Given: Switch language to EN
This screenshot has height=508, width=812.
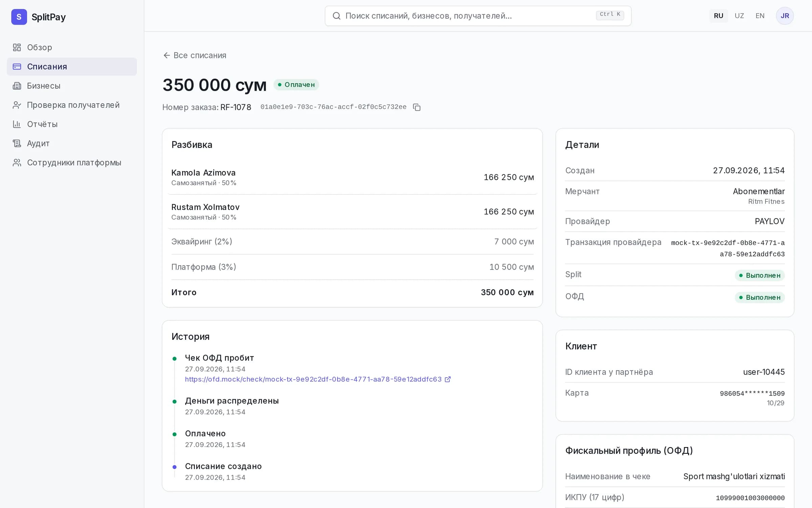Looking at the screenshot, I should click(760, 16).
